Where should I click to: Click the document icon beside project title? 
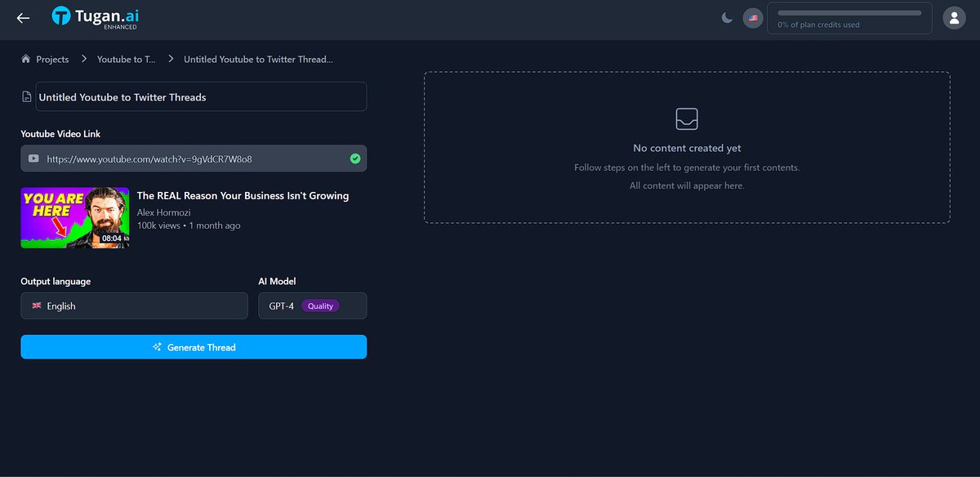tap(27, 97)
